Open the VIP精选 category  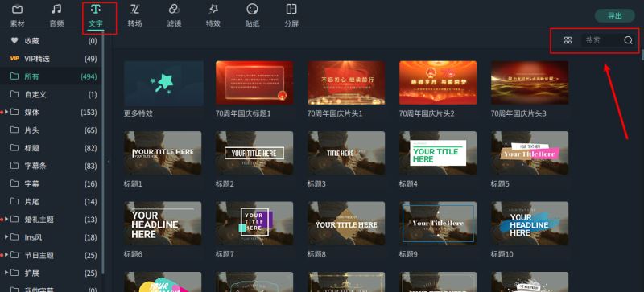[51, 59]
